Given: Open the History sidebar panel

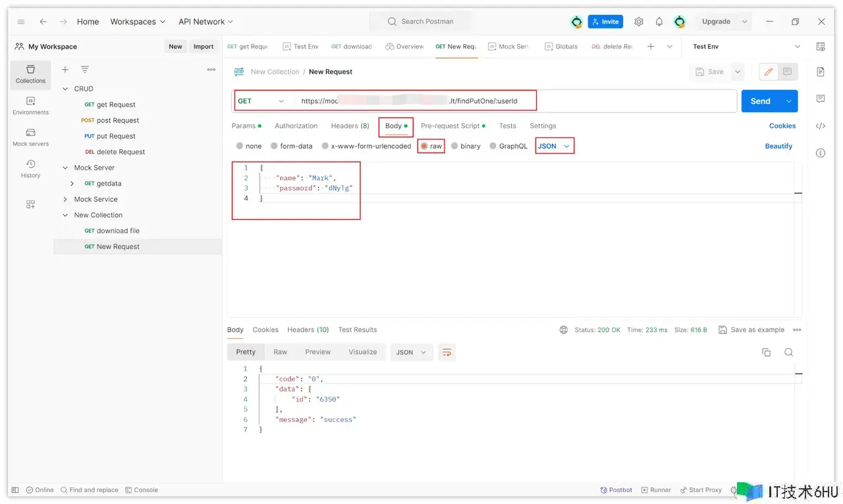Looking at the screenshot, I should (30, 169).
